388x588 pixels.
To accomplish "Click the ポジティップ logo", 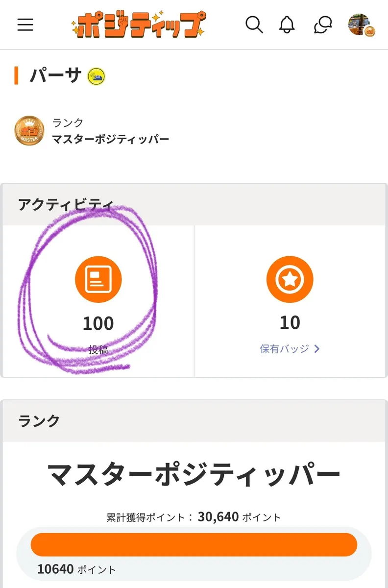I will (x=138, y=24).
